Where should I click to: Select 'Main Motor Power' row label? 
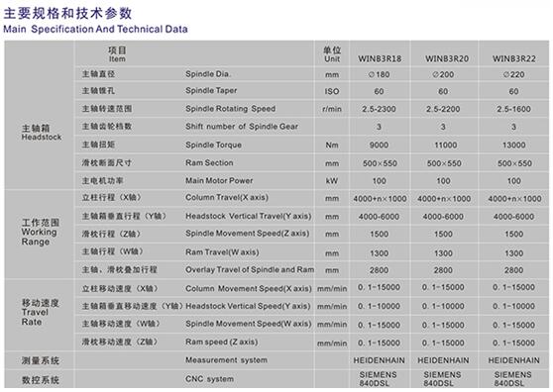click(x=219, y=181)
